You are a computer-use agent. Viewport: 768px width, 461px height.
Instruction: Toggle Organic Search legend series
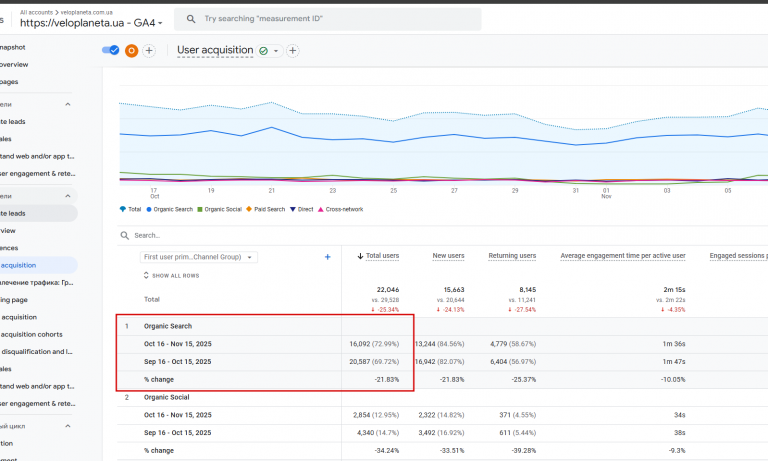click(169, 209)
